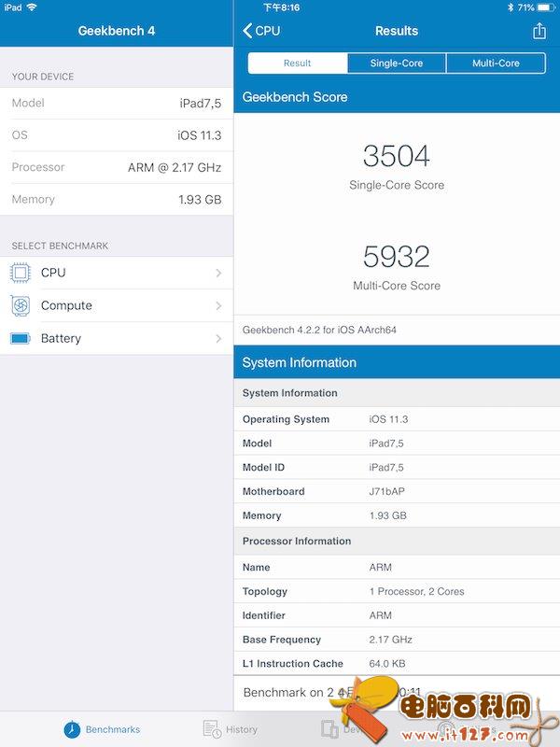Expand the Compute row chevron
Viewport: 560px width, 747px height.
(x=218, y=305)
